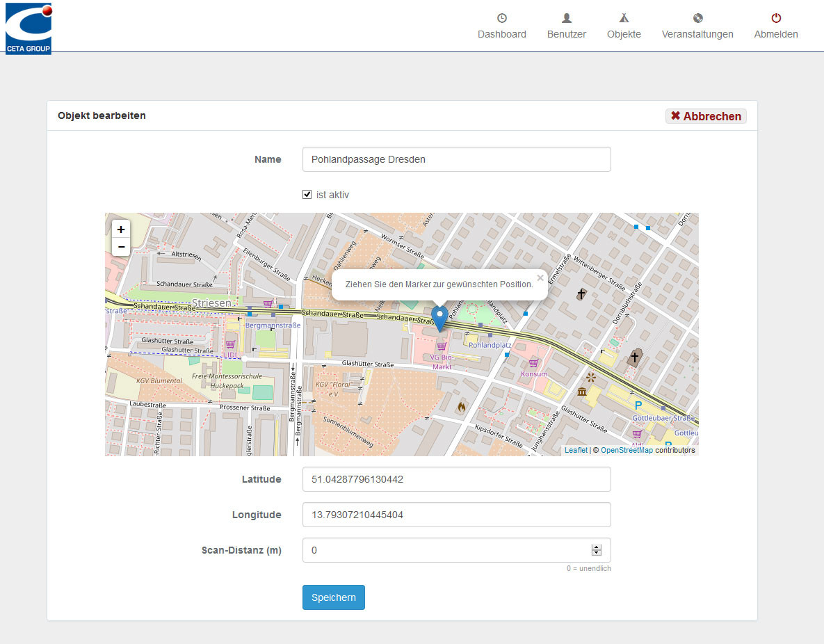This screenshot has height=644, width=824.
Task: Toggle the 'ist aktiv' checkbox
Action: click(x=307, y=195)
